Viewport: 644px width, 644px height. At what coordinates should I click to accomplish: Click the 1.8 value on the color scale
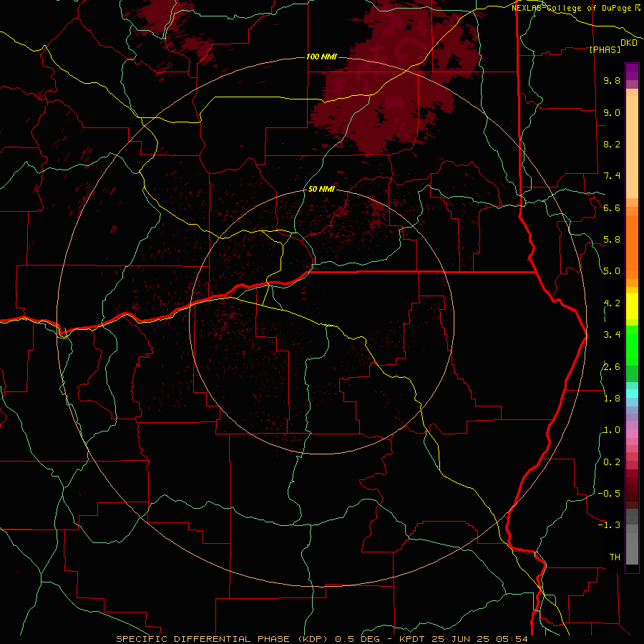612,399
